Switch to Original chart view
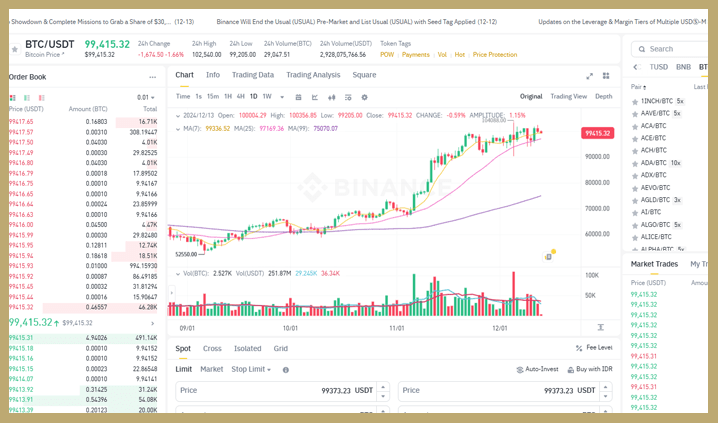The image size is (718, 423). (531, 97)
